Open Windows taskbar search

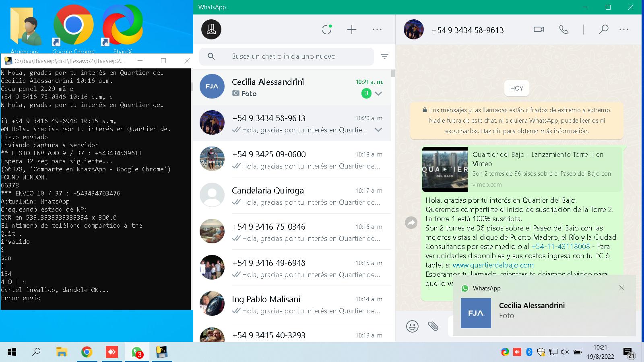36,352
